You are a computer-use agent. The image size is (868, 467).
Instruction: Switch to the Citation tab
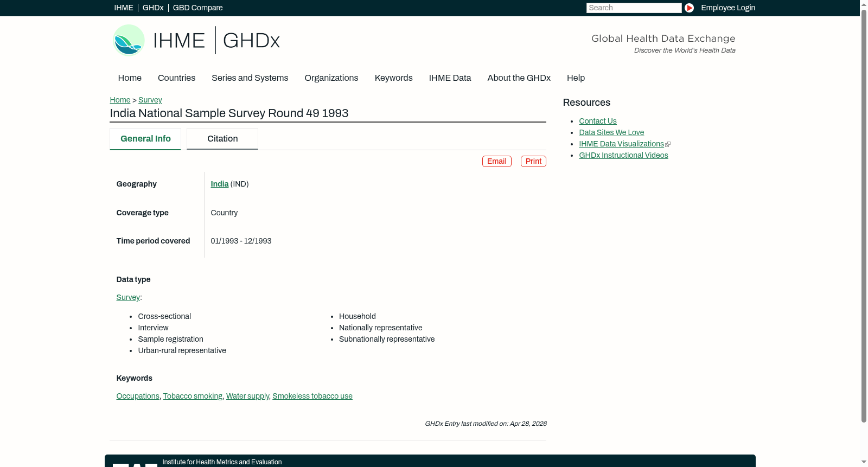tap(222, 139)
